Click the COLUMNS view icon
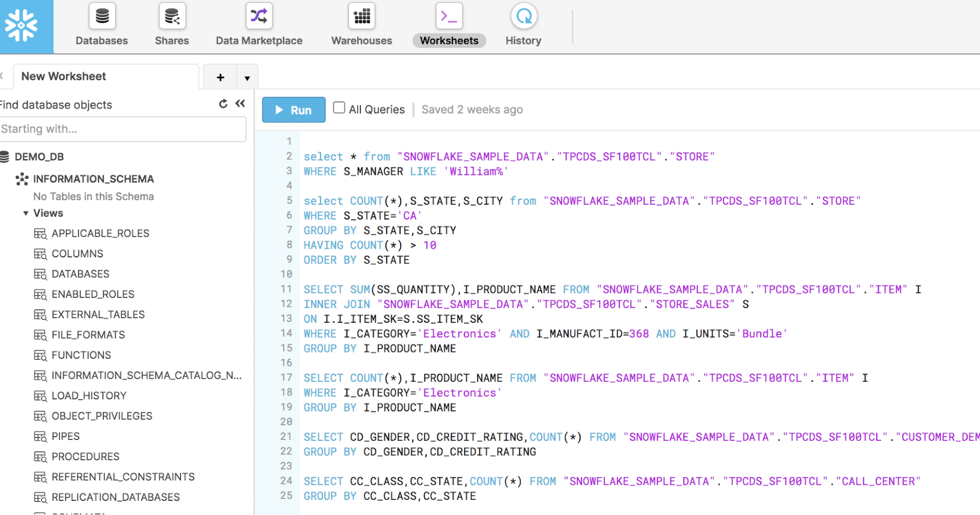The height and width of the screenshot is (515, 980). [x=40, y=254]
